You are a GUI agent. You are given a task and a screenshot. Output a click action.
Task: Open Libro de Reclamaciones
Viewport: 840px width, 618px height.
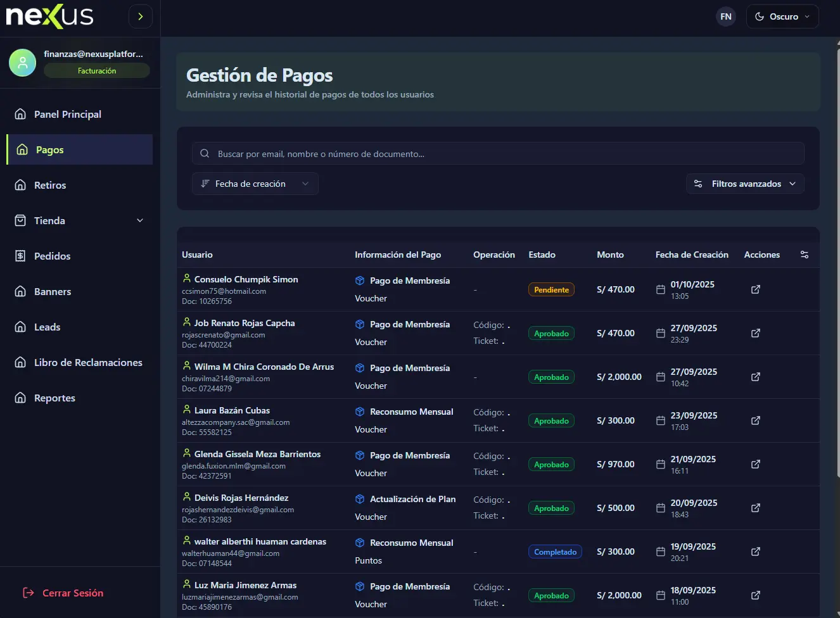pyautogui.click(x=87, y=362)
